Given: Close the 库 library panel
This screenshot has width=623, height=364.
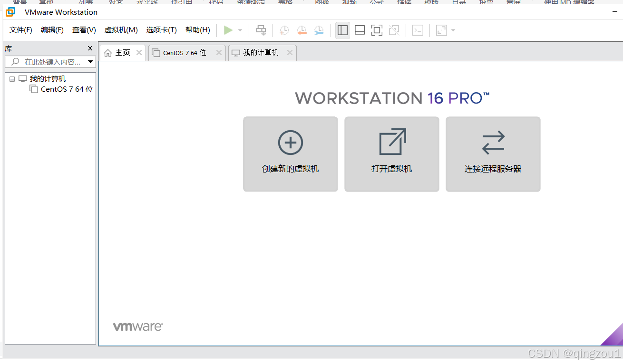Looking at the screenshot, I should click(x=90, y=48).
